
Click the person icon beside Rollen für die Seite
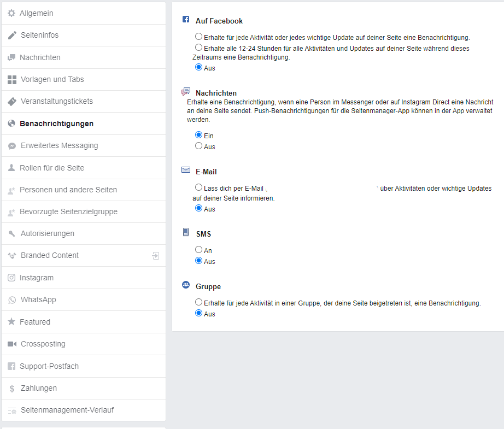pyautogui.click(x=11, y=167)
